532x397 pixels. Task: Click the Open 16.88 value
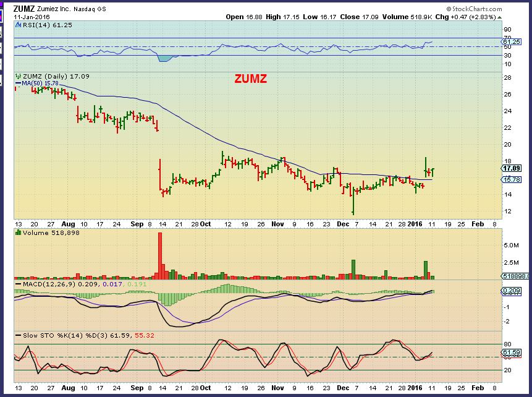point(244,17)
